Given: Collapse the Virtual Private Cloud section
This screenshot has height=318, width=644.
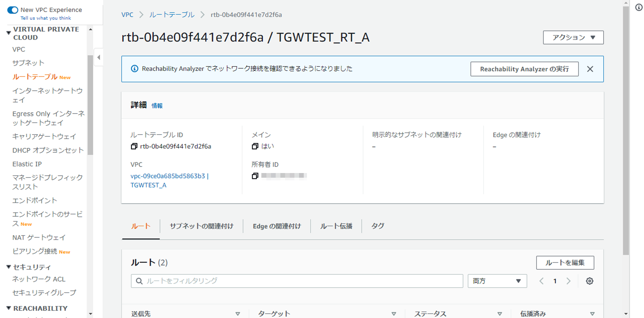Looking at the screenshot, I should pyautogui.click(x=9, y=33).
